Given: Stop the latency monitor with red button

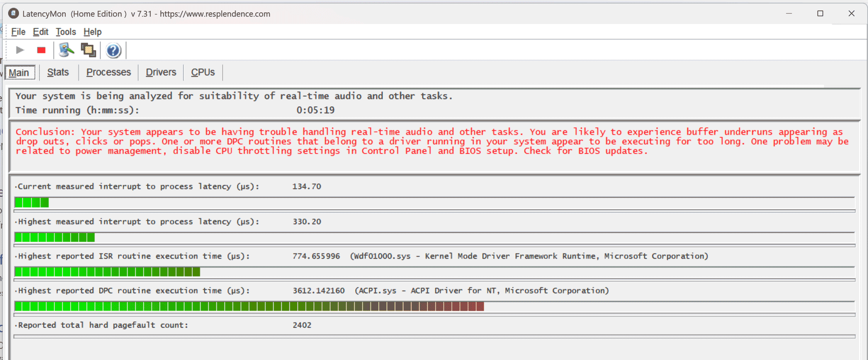Looking at the screenshot, I should pyautogui.click(x=41, y=50).
